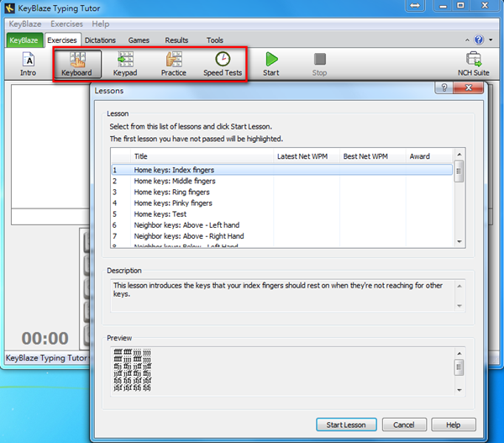Viewport: 504px width, 443px height.
Task: Switch to the Games tab
Action: (139, 40)
